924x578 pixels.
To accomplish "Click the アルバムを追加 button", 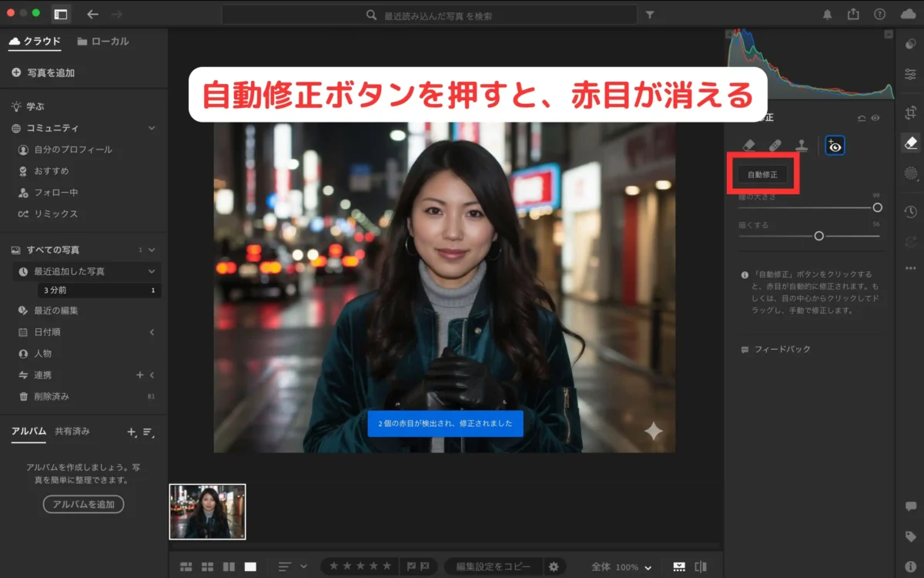I will point(83,504).
